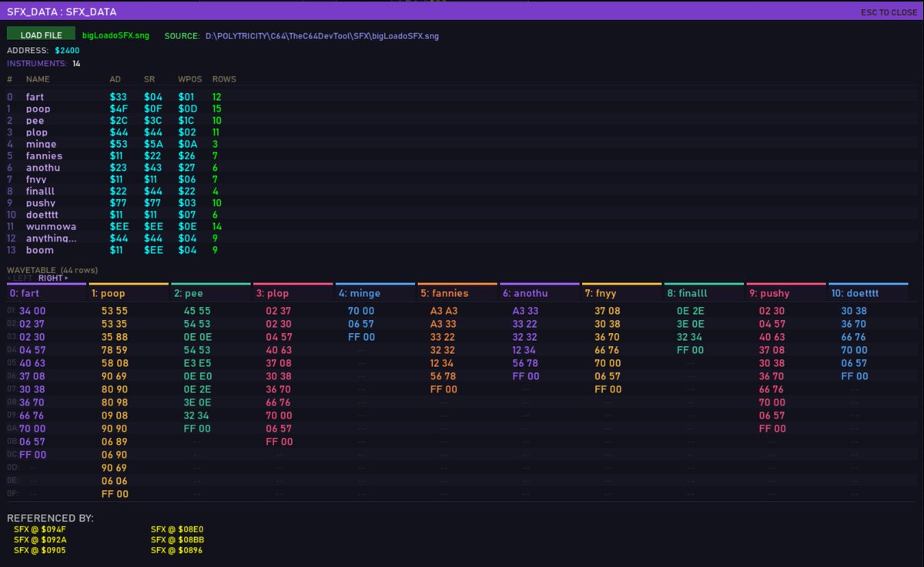The image size is (924, 567).
Task: Open reference SFX @ $08BB
Action: click(x=177, y=540)
